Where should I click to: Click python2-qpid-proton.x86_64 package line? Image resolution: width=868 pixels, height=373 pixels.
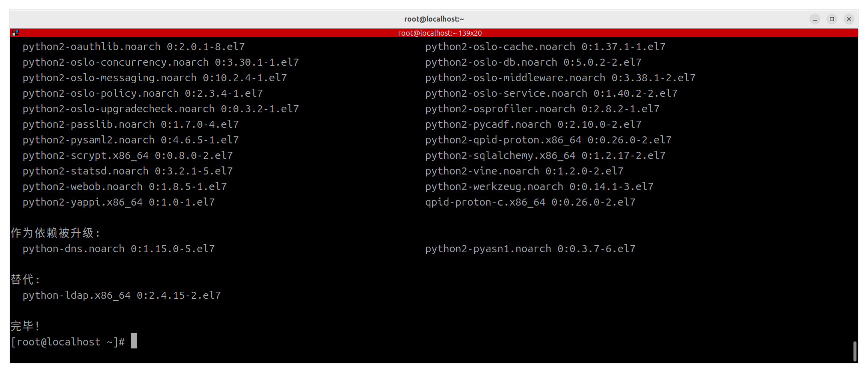coord(548,140)
